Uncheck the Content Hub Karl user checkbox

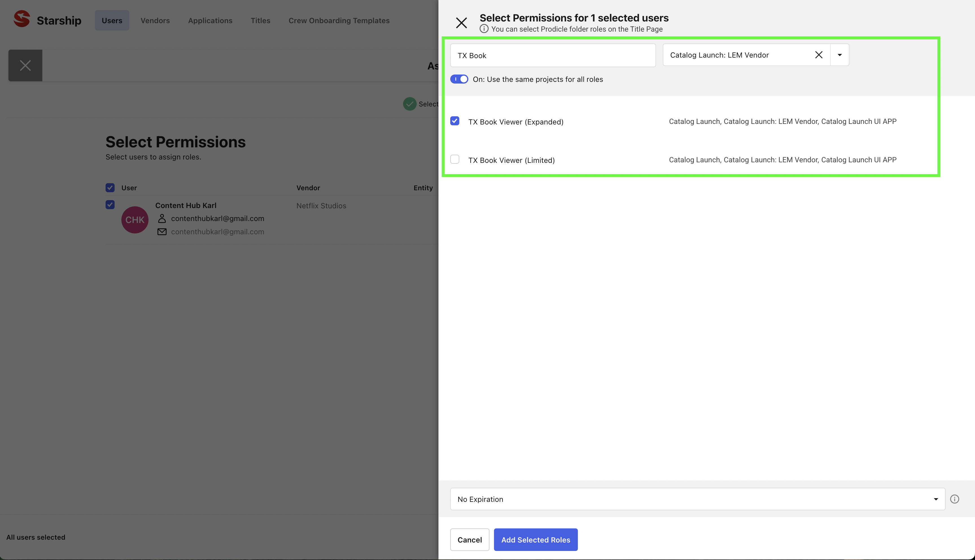pos(110,205)
